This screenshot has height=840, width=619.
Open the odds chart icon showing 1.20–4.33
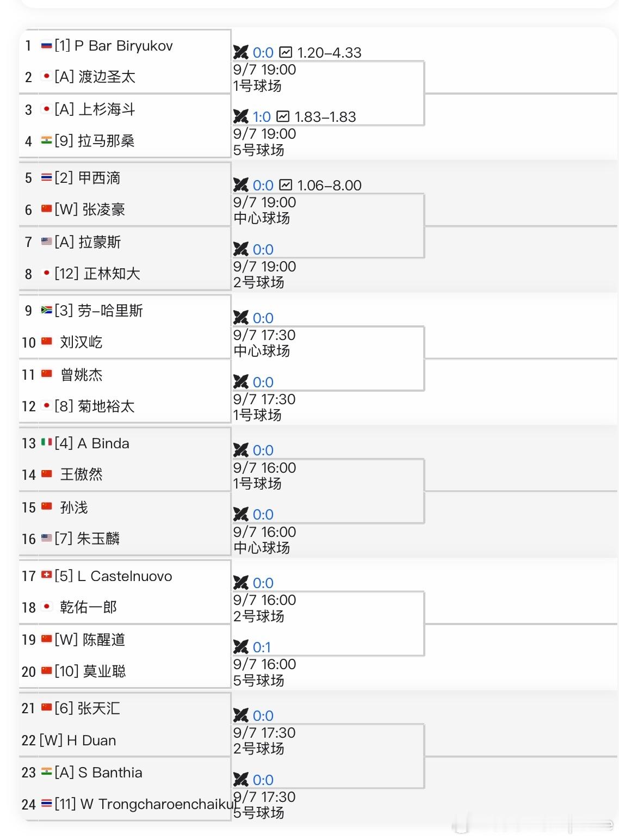(286, 52)
